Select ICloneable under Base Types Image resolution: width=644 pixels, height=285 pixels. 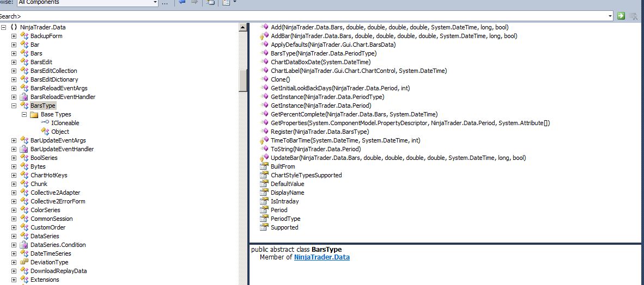tap(65, 123)
